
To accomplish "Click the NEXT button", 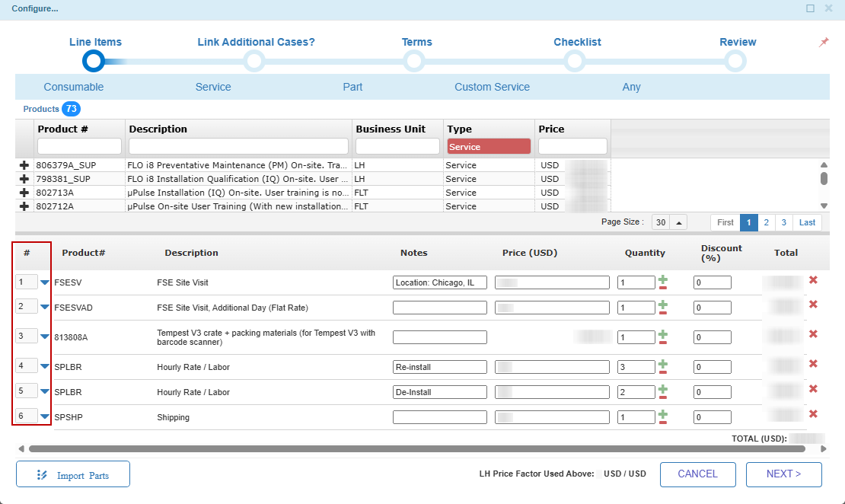I will [783, 474].
